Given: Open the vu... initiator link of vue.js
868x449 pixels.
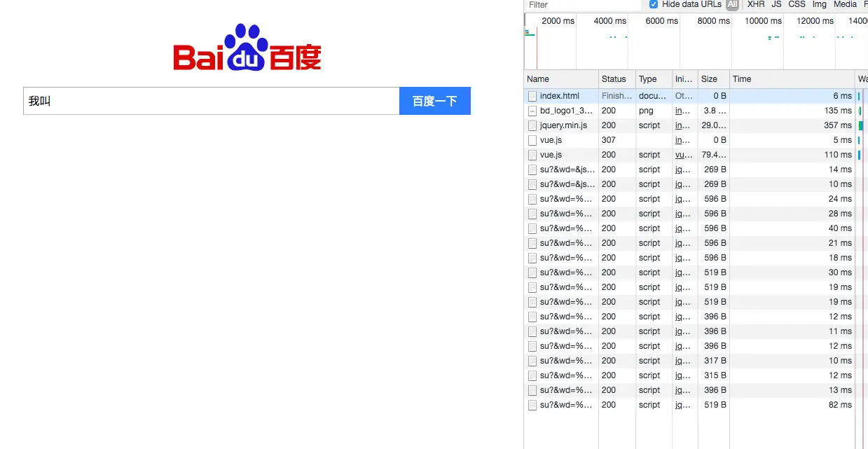Looking at the screenshot, I should 683,155.
